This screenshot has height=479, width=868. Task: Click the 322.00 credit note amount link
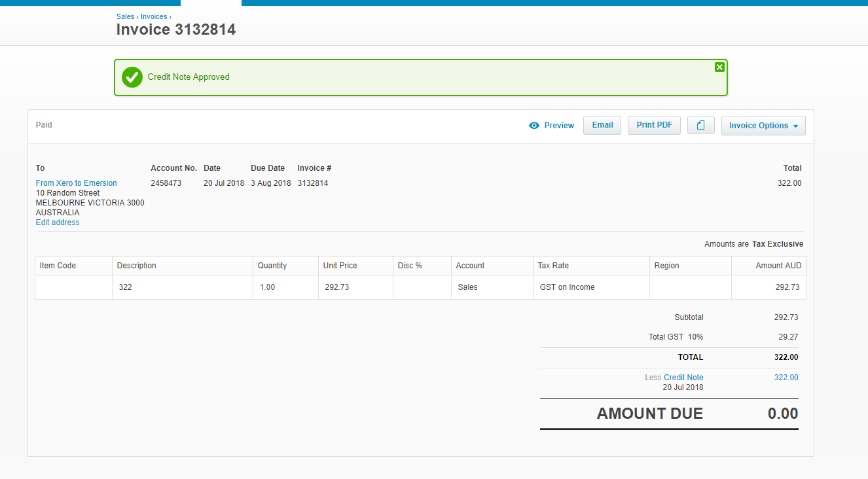(786, 378)
